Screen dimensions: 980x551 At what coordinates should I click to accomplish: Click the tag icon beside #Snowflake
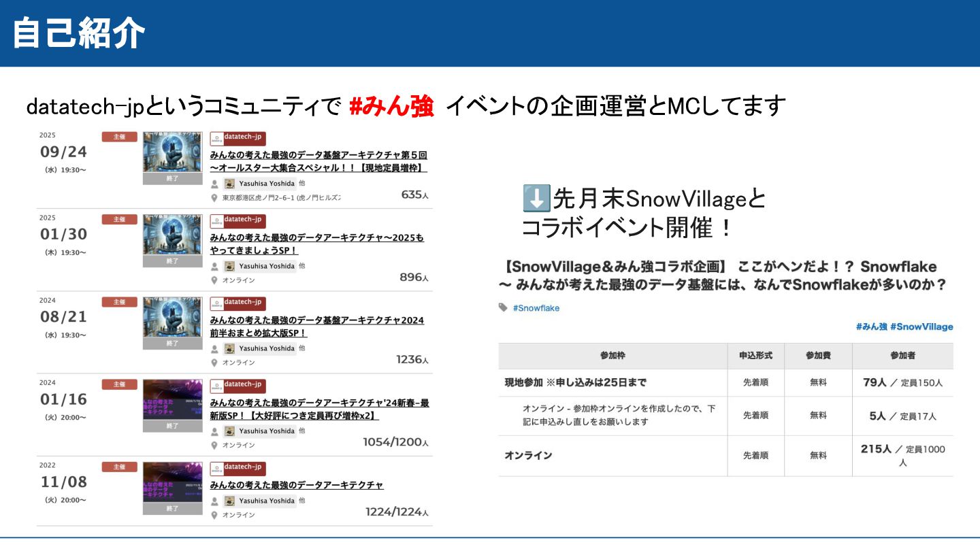point(504,307)
